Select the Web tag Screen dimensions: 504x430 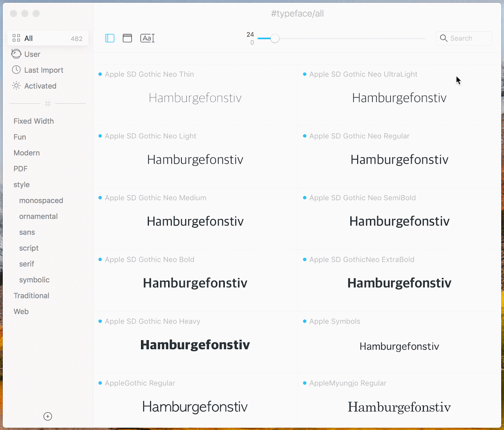point(21,312)
